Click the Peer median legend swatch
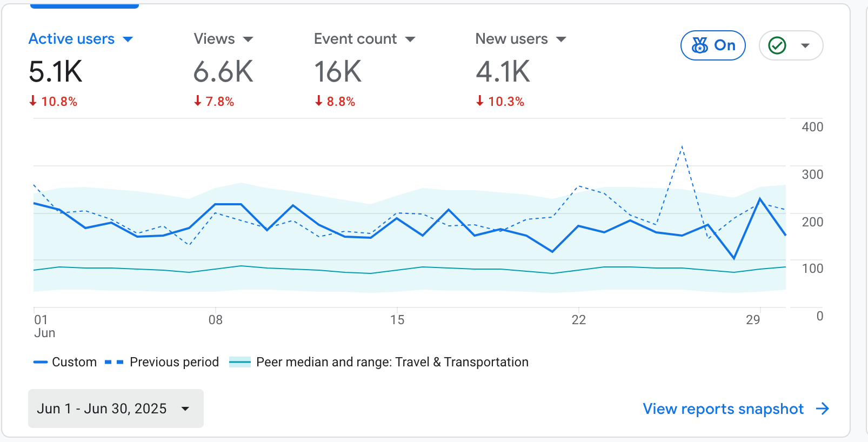Screen dimensions: 868x442 (x=240, y=362)
